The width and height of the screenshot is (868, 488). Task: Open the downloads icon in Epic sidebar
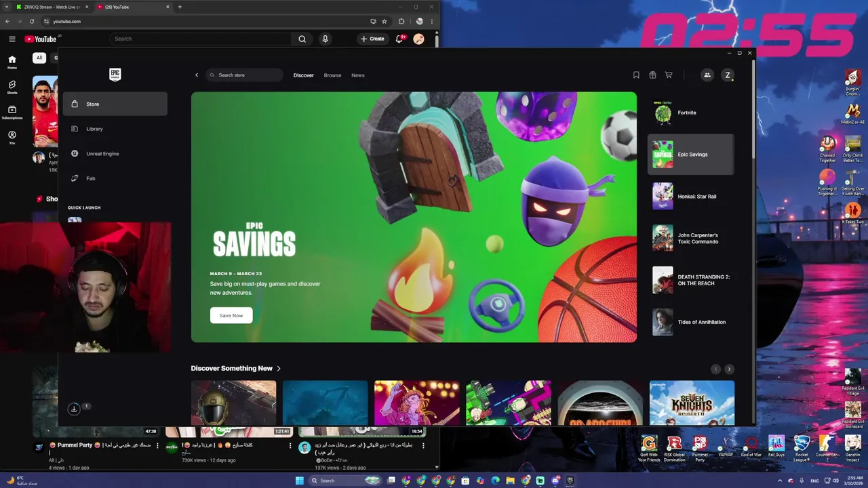74,409
